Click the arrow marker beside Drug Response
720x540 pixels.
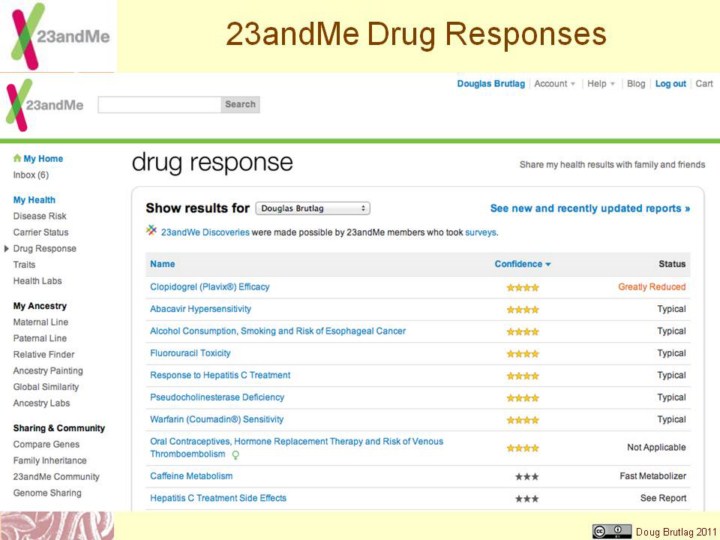(x=7, y=249)
